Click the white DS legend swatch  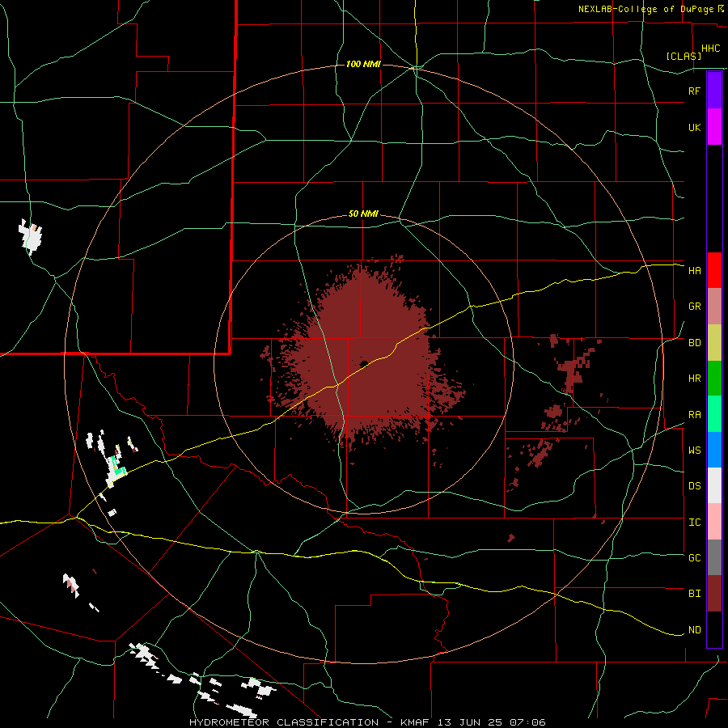714,485
